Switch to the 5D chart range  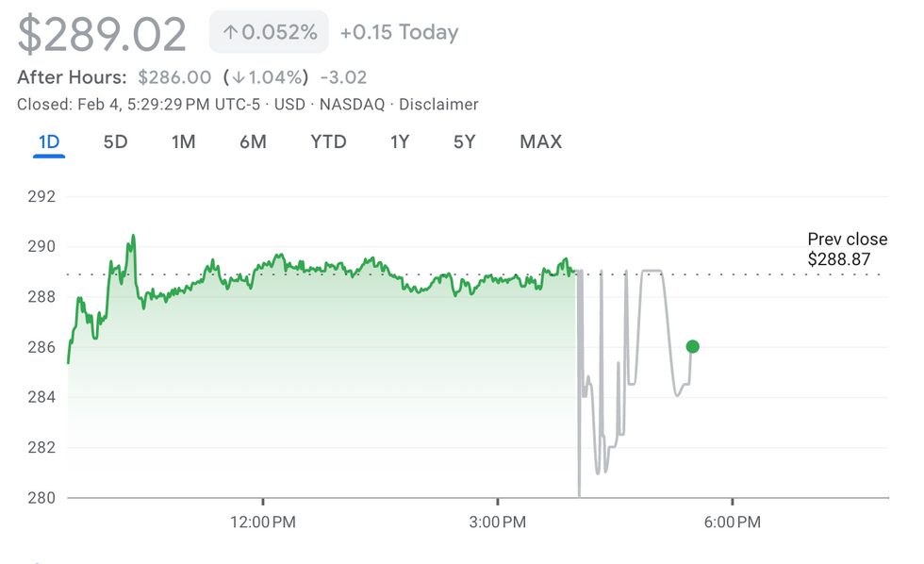point(115,142)
